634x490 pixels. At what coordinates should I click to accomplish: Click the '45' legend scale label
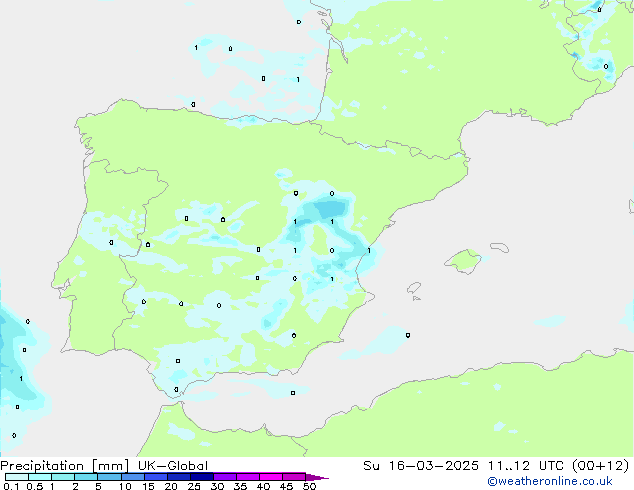(x=286, y=486)
